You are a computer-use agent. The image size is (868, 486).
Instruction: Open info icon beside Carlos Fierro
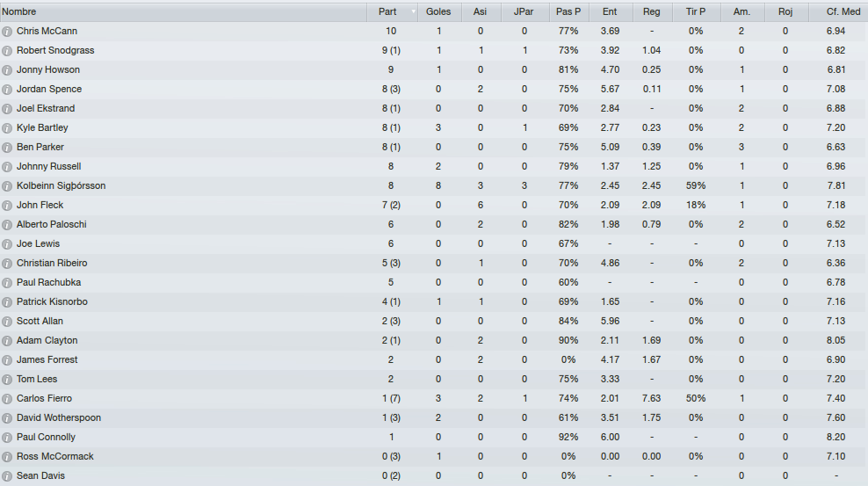click(7, 399)
